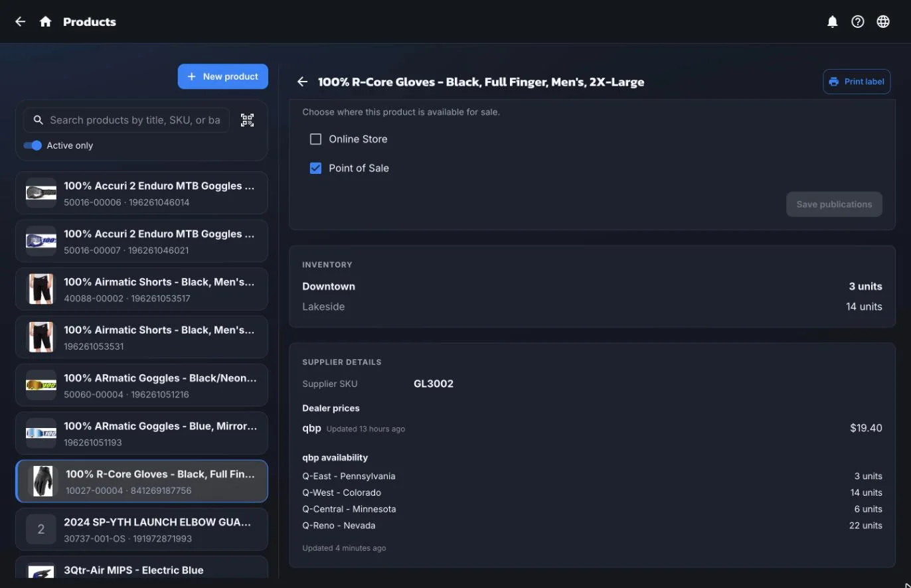The width and height of the screenshot is (911, 588).
Task: Check the Online Store checkbox
Action: click(315, 139)
